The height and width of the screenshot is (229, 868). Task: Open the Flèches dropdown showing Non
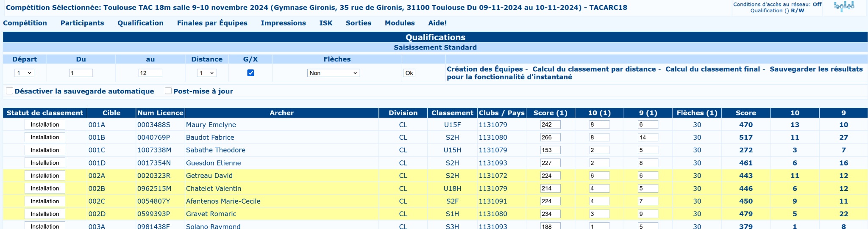click(x=334, y=73)
